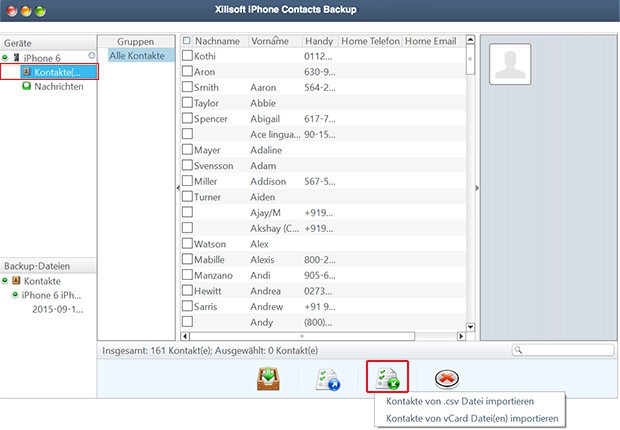Screen dimensions: 620x430
Task: Click the red delete contacts icon
Action: [447, 379]
